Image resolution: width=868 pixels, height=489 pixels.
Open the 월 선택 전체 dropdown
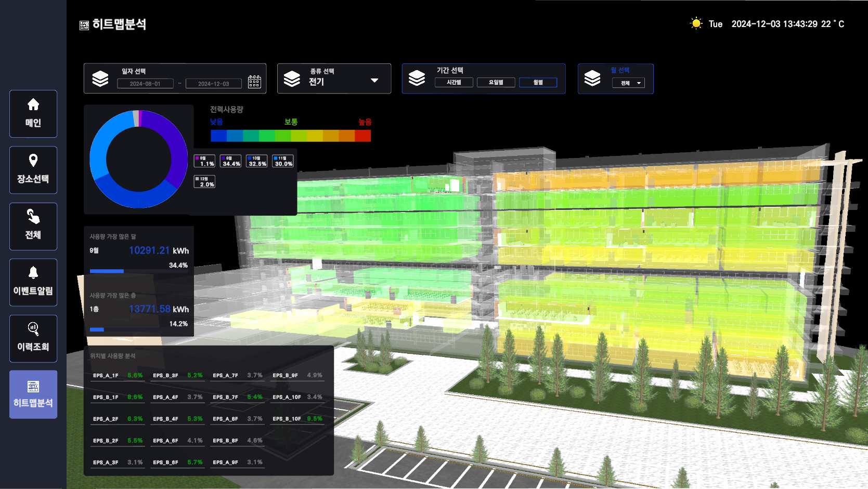(x=628, y=83)
